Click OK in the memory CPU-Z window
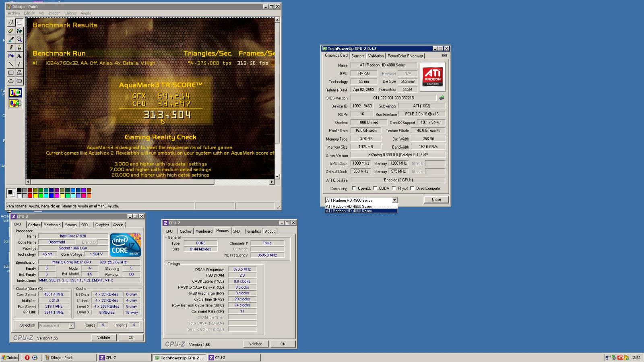This screenshot has width=644, height=362. [283, 344]
